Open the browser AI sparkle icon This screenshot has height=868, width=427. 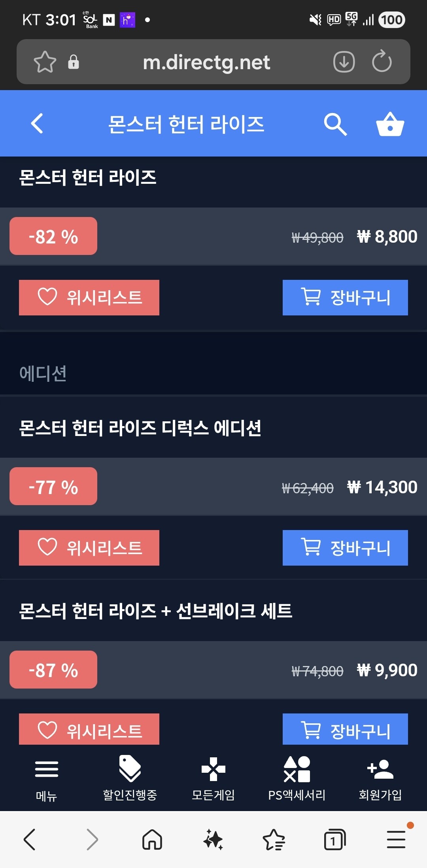(x=213, y=839)
